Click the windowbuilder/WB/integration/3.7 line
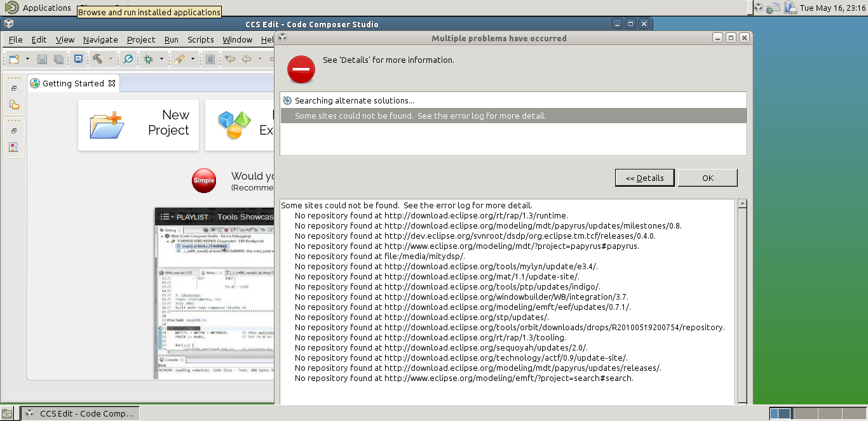The width and height of the screenshot is (868, 421). [461, 297]
